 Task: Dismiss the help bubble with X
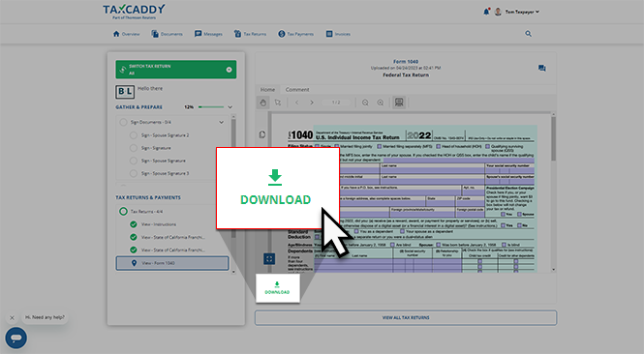pos(12,317)
